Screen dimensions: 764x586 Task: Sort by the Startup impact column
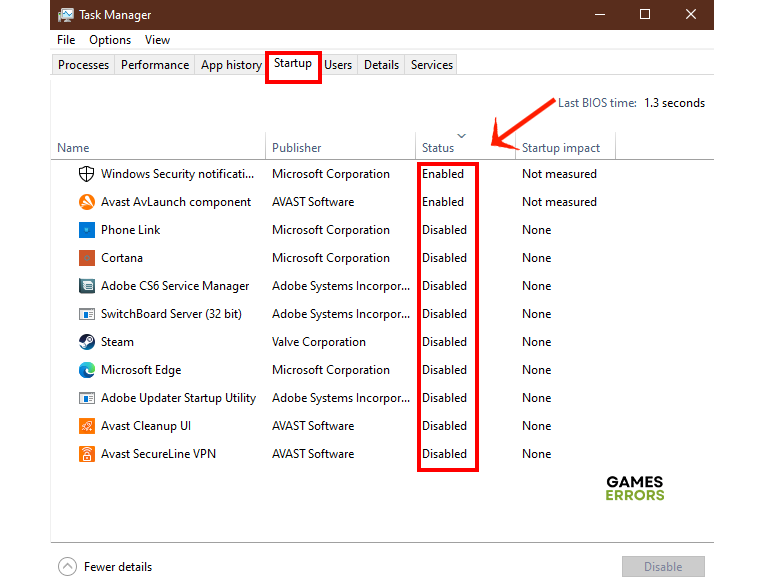(x=561, y=148)
